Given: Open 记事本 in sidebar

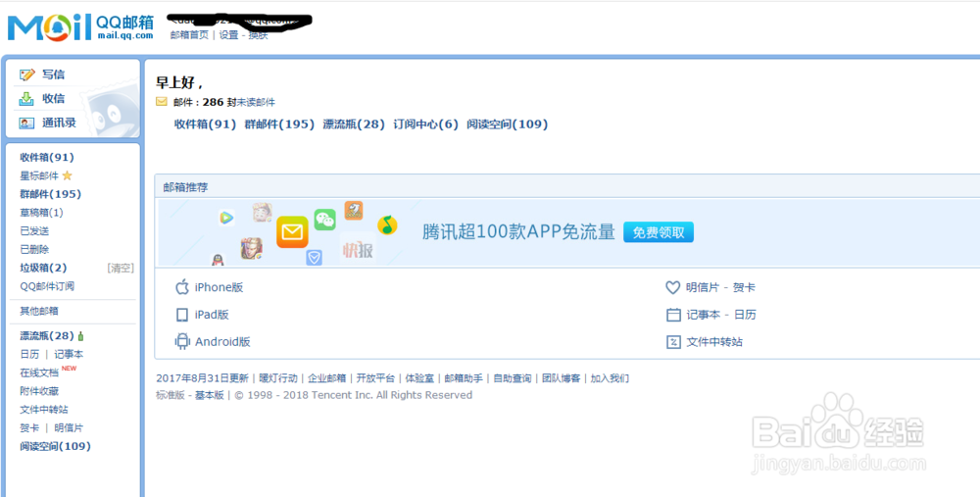Looking at the screenshot, I should [69, 355].
